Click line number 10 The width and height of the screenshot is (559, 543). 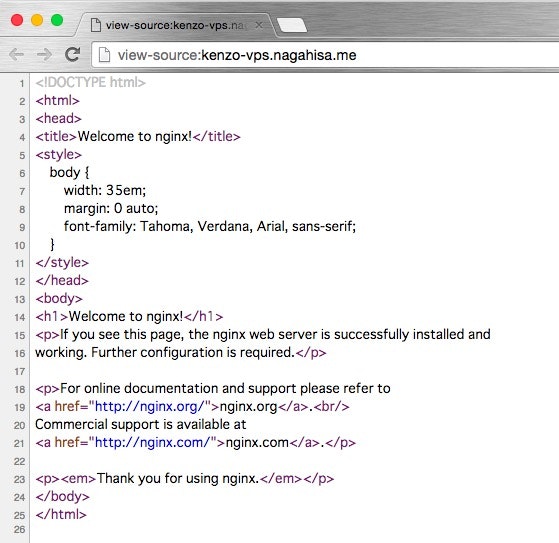click(20, 245)
